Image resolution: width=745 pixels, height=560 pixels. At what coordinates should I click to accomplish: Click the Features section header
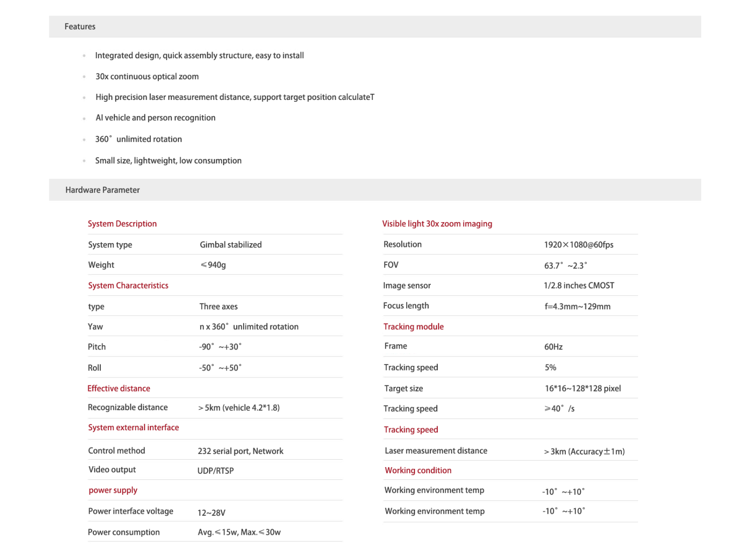(x=375, y=27)
